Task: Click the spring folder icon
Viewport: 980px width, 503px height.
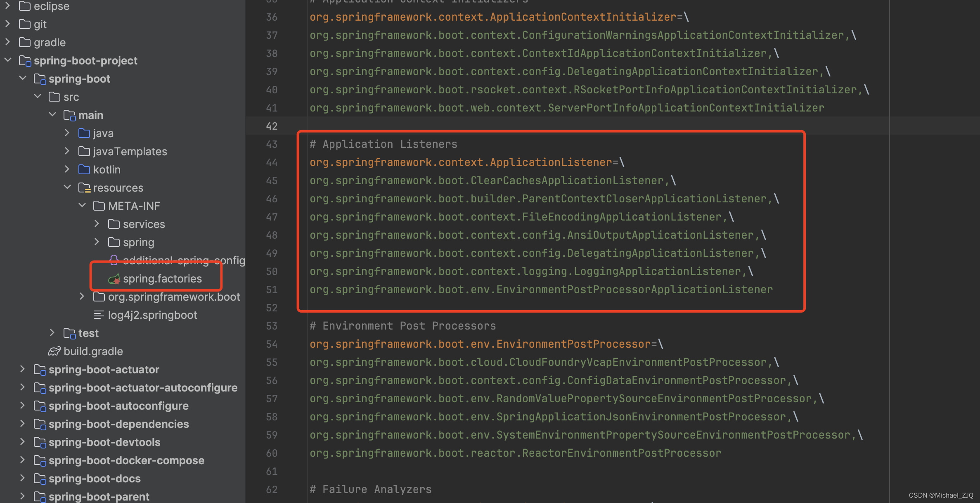Action: (x=114, y=242)
